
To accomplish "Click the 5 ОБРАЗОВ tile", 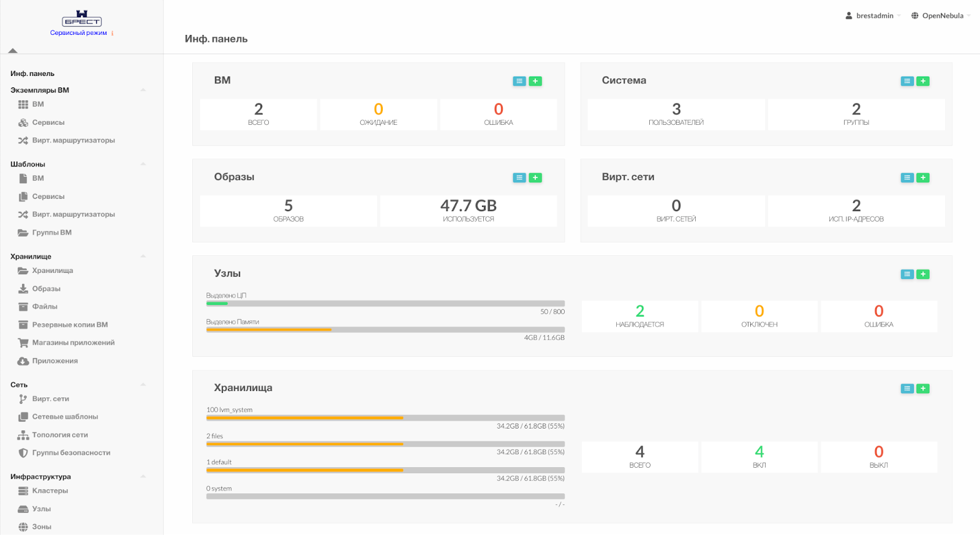I will pyautogui.click(x=288, y=211).
